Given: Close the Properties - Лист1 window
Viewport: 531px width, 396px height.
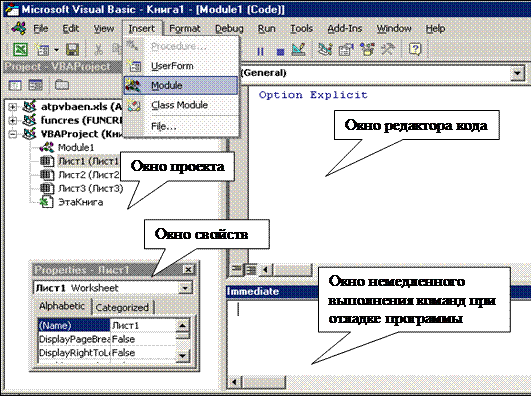Looking at the screenshot, I should [188, 270].
